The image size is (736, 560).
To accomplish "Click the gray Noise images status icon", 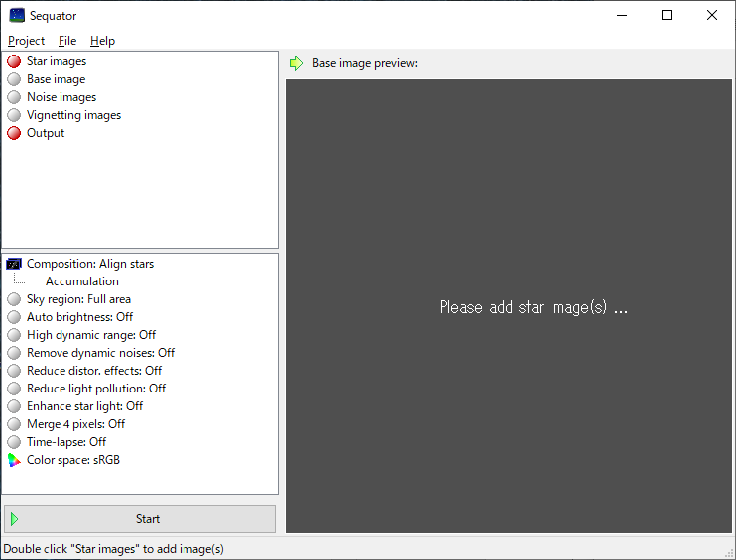I will (x=14, y=97).
